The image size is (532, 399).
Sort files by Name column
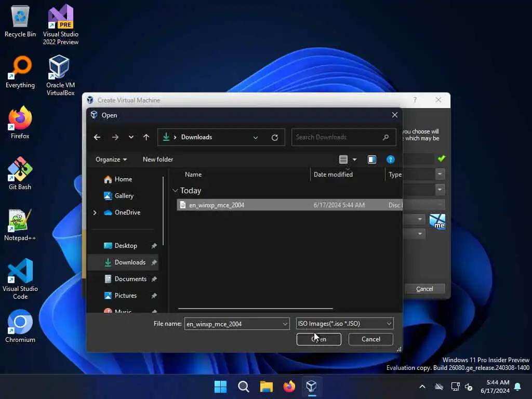193,175
